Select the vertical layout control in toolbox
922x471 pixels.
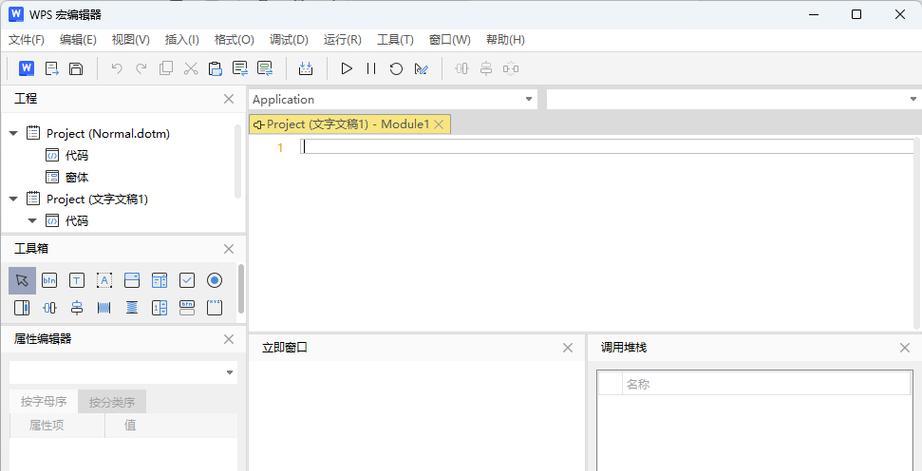point(76,308)
